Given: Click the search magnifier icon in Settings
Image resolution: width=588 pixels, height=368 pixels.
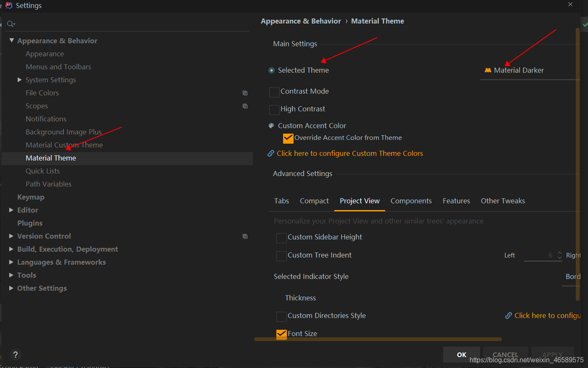Looking at the screenshot, I should 11,24.
